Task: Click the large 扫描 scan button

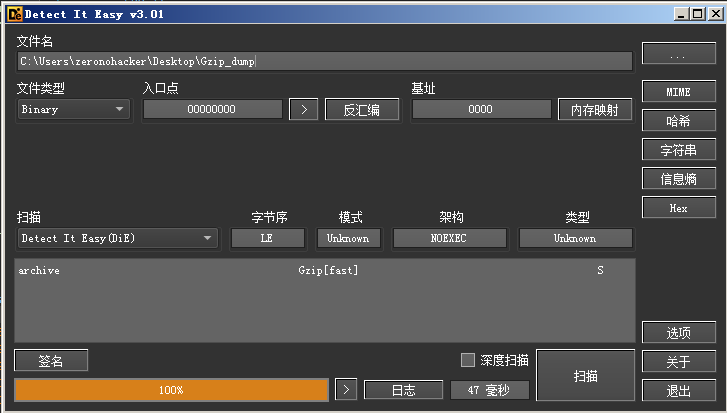Action: [x=586, y=375]
